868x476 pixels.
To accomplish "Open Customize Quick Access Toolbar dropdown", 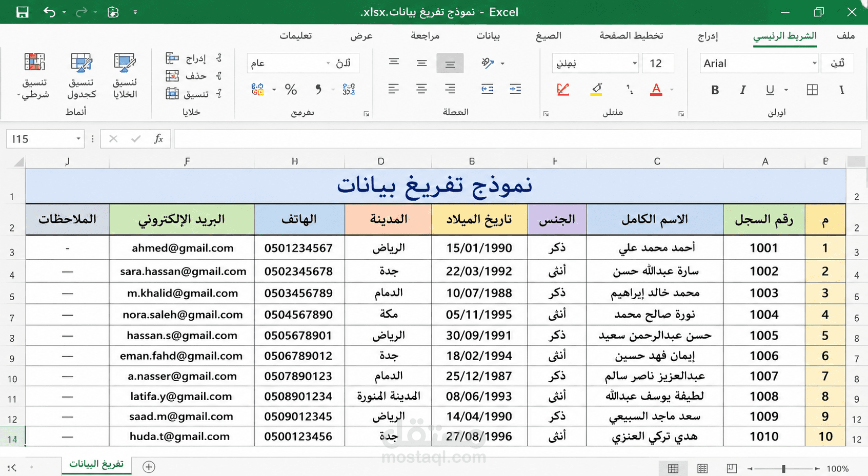I will point(135,12).
